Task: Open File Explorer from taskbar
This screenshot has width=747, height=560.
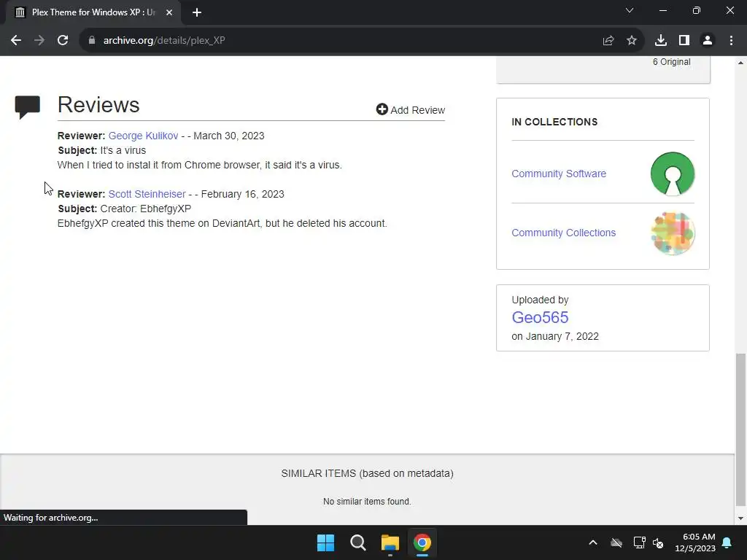Action: click(x=390, y=542)
